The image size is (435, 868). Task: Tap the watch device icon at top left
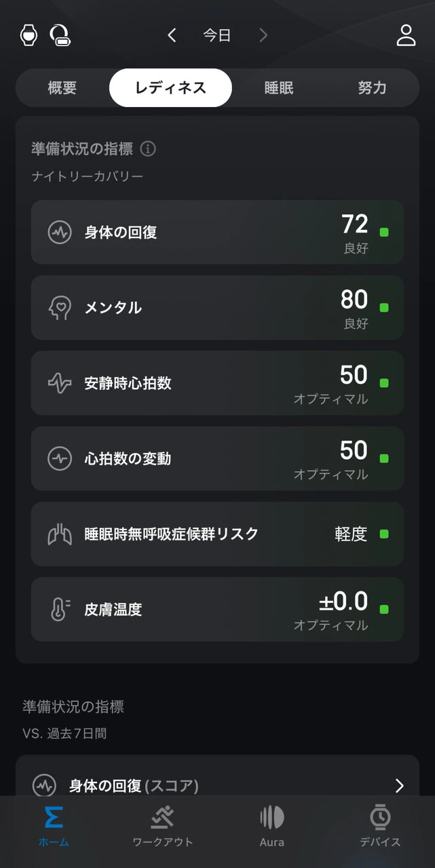(x=29, y=35)
